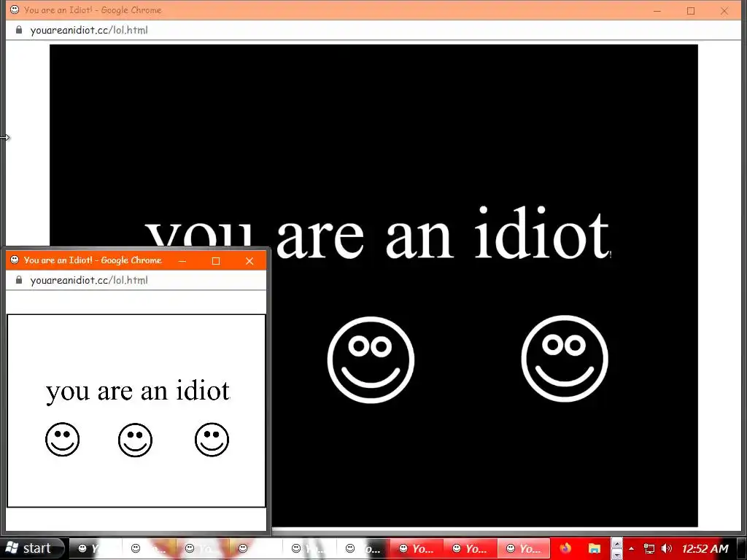Close the large background Chrome window
747x560 pixels.
click(724, 10)
